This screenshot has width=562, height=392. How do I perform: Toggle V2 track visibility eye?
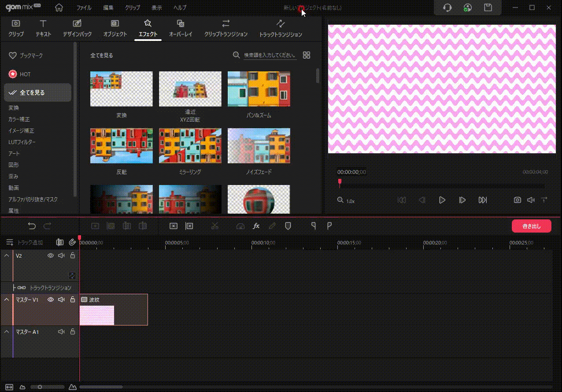pos(51,255)
